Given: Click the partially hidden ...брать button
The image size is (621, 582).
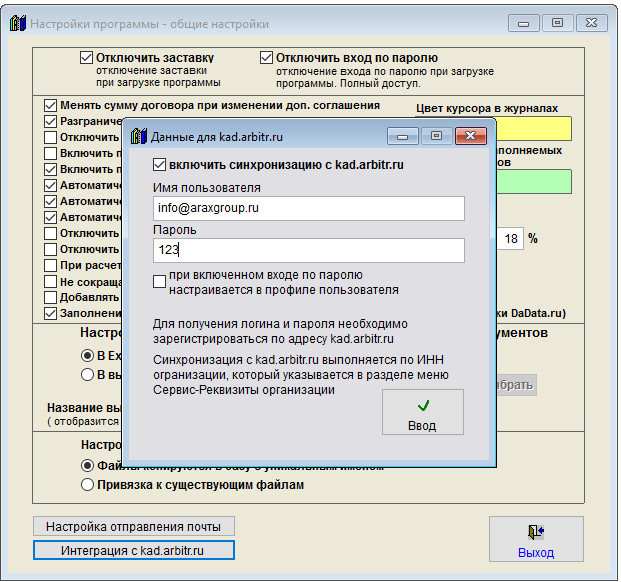Looking at the screenshot, I should (x=516, y=385).
